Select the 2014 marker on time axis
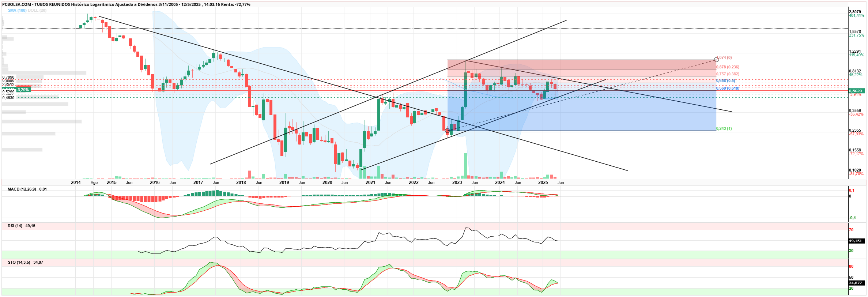The image size is (868, 297). point(76,183)
